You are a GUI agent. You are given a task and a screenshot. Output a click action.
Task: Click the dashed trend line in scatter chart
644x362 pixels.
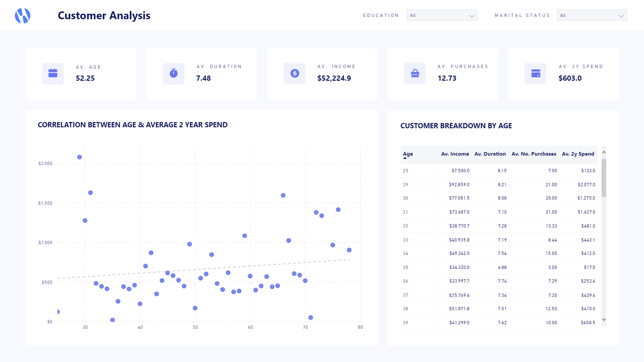point(203,269)
